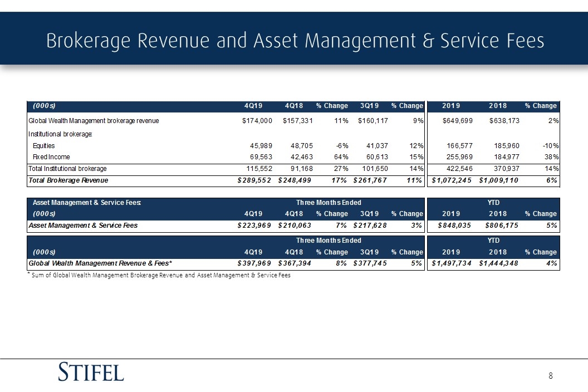Click Fixed Income yearly change 38%

tap(552, 157)
